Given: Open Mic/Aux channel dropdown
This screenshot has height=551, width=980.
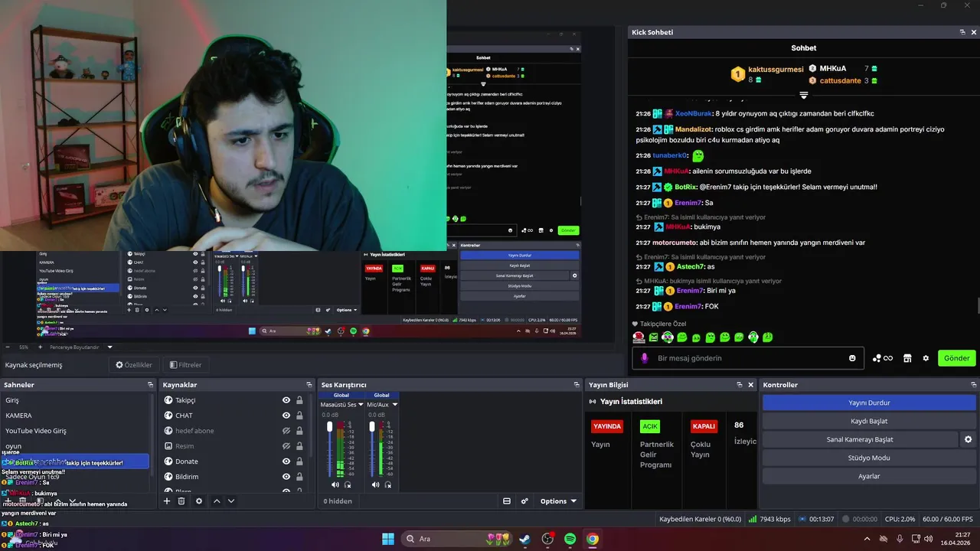Looking at the screenshot, I should 394,404.
